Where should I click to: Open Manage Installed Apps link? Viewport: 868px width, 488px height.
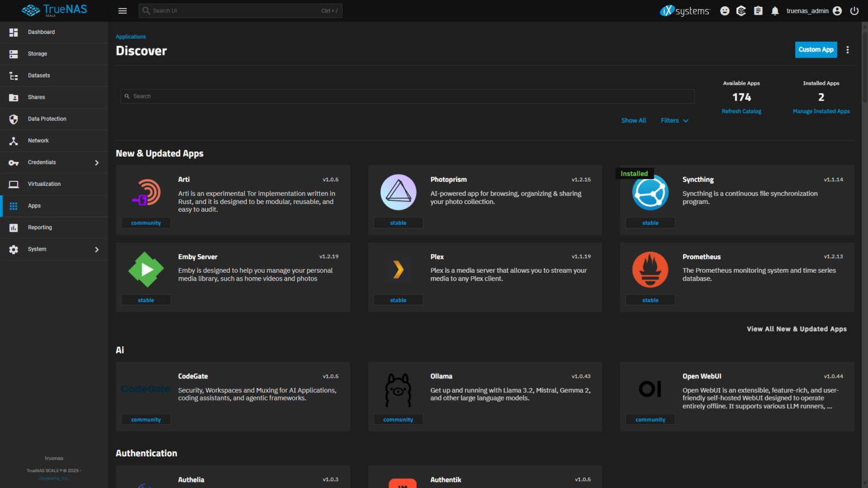[x=821, y=111]
